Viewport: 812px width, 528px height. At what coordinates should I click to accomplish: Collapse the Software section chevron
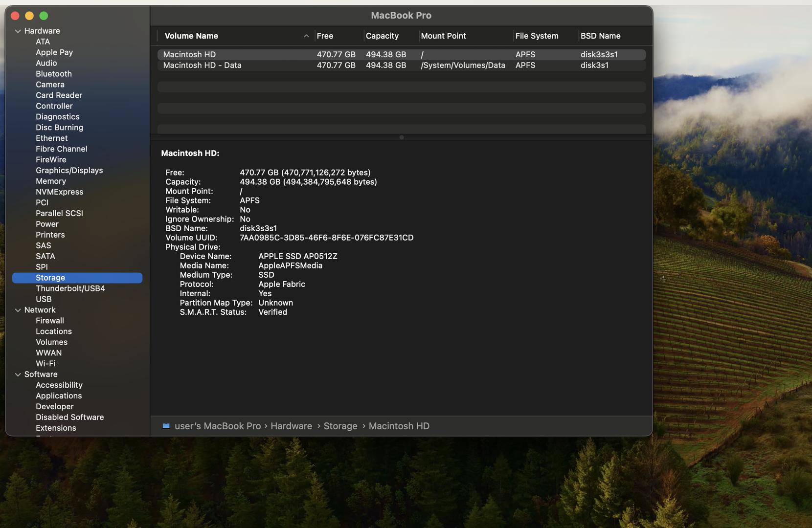(x=18, y=374)
